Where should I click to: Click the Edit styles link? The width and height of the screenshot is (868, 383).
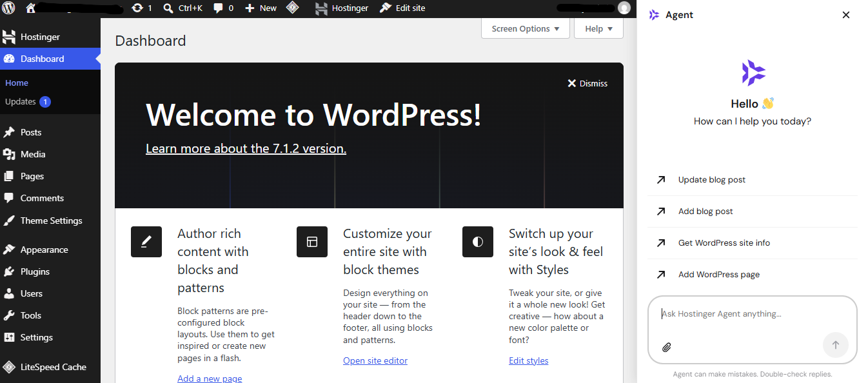point(528,360)
